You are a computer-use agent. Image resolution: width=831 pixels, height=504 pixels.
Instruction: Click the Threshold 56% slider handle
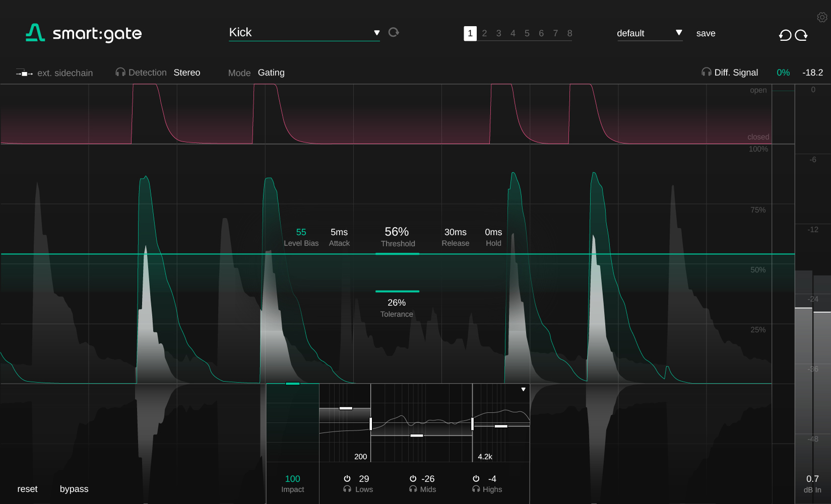point(397,254)
